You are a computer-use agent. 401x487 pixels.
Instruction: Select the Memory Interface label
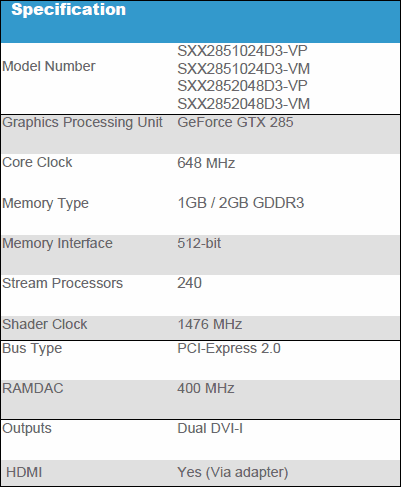[57, 243]
